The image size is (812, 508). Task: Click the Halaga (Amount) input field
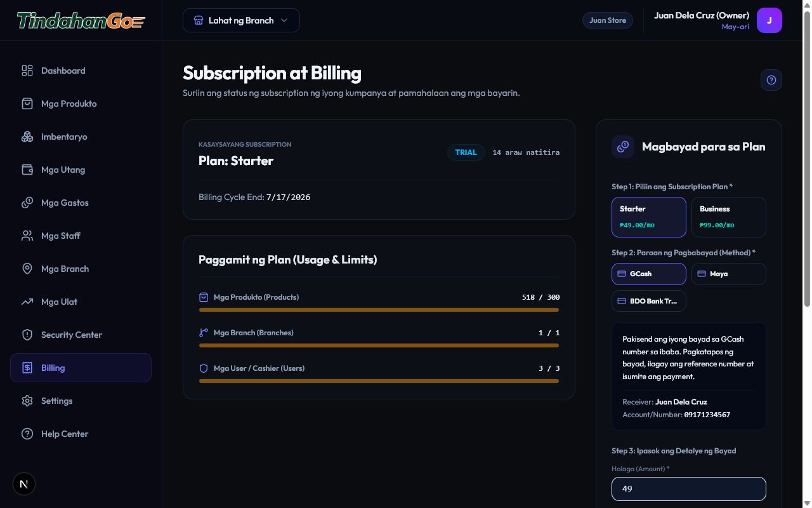[689, 489]
